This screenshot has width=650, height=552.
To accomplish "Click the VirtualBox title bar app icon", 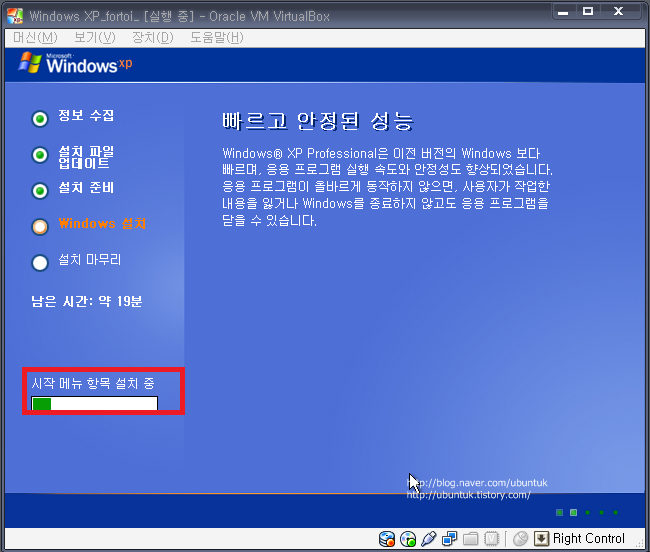I will 15,16.
